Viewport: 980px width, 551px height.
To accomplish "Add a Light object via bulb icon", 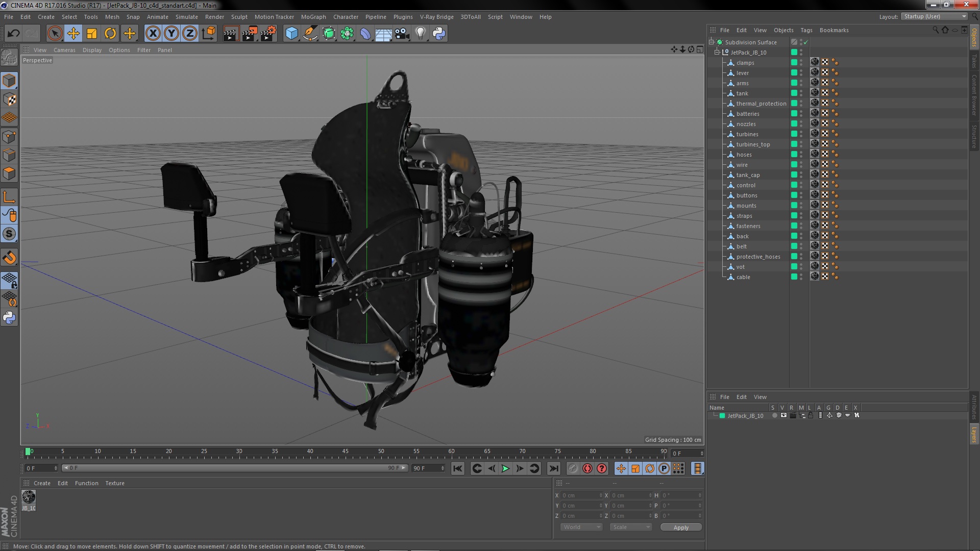I will tap(420, 34).
